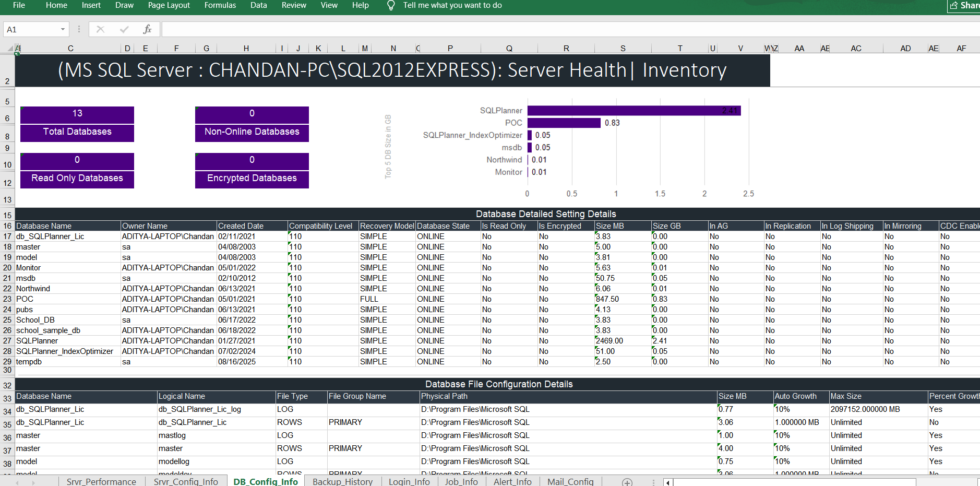Click the Insert Function fx icon
This screenshot has height=486, width=980.
point(147,29)
